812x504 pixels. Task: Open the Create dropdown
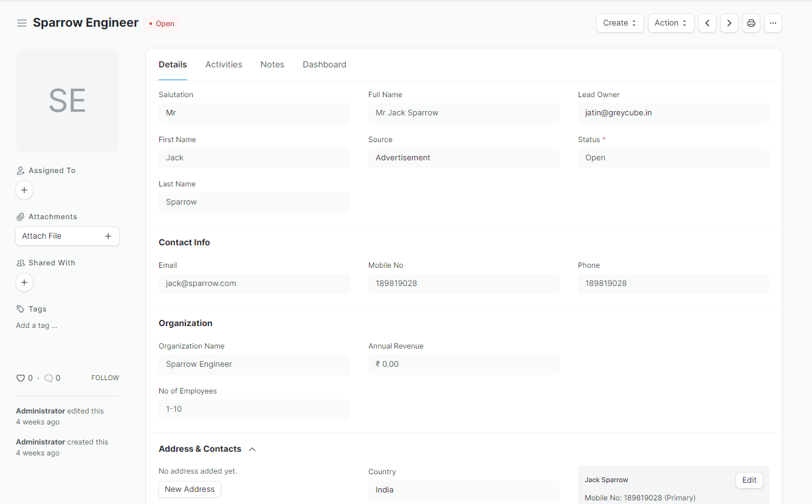click(619, 23)
